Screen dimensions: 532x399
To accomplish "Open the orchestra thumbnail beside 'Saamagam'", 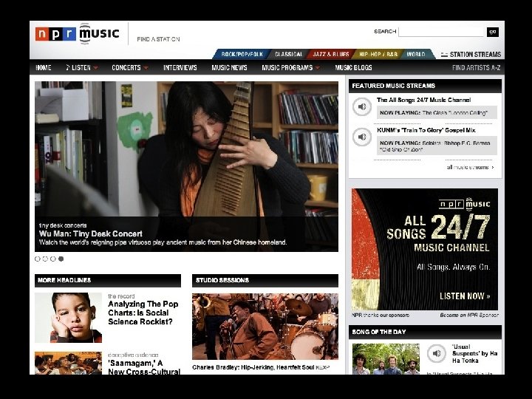I will click(68, 363).
